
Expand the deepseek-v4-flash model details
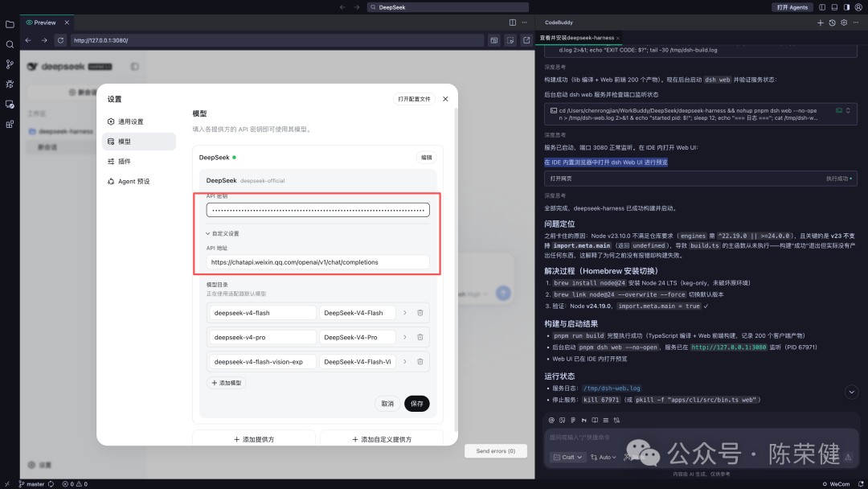404,313
